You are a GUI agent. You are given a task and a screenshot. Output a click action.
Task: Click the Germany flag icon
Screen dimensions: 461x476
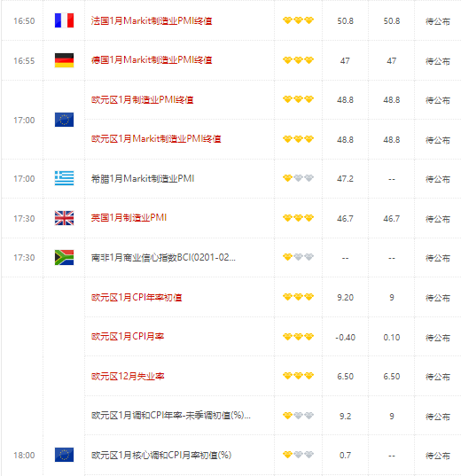tap(64, 60)
